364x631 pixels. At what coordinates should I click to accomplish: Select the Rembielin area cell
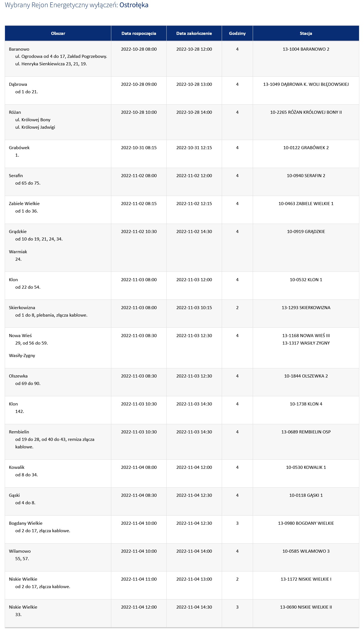(x=58, y=442)
